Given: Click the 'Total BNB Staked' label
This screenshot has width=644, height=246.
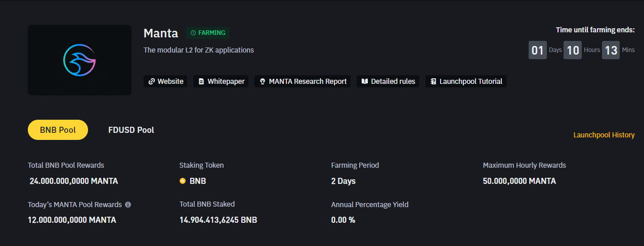Looking at the screenshot, I should 207,204.
